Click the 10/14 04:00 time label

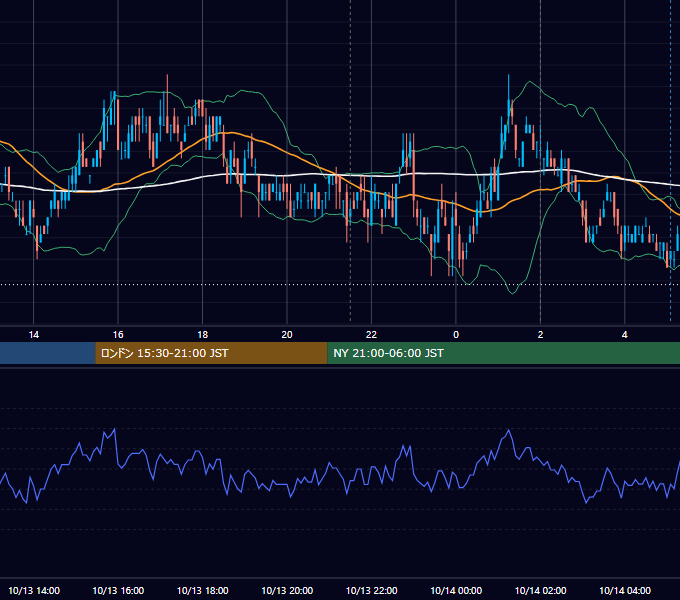(x=625, y=590)
